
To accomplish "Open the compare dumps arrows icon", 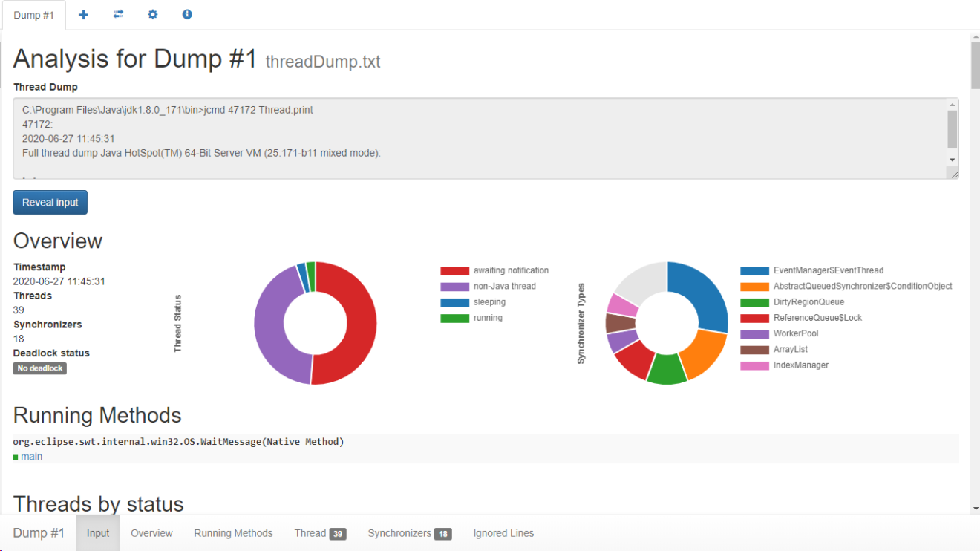I will tap(118, 15).
